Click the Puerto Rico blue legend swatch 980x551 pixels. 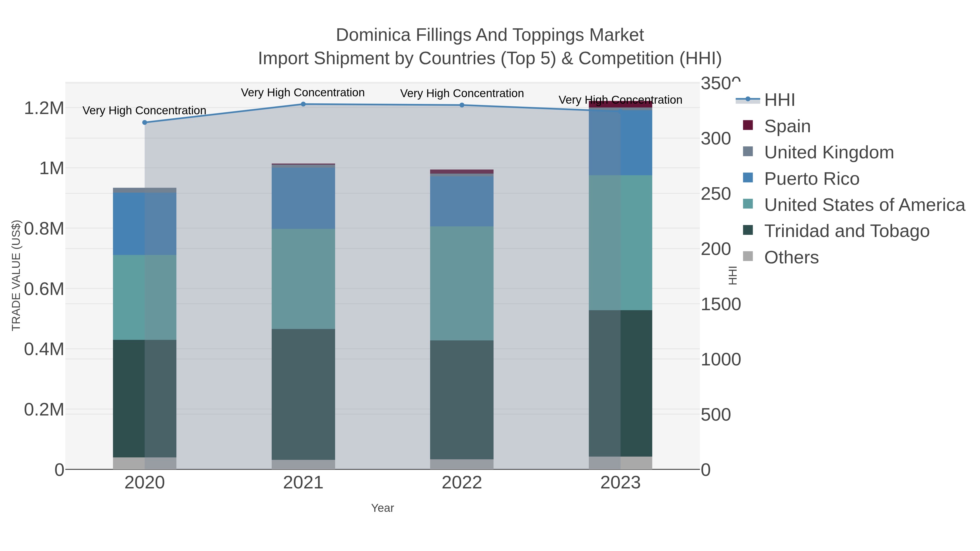748,178
